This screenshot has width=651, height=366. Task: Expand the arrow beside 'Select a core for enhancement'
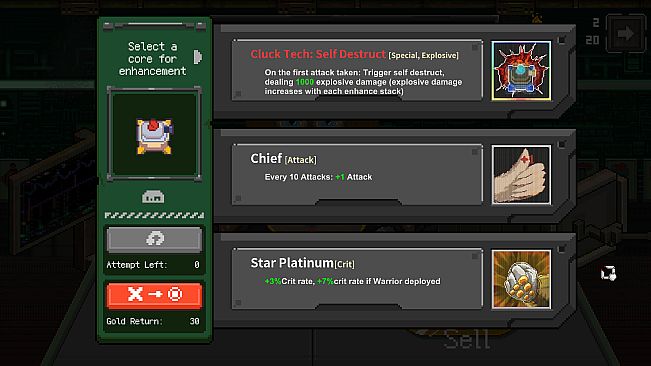(x=198, y=57)
